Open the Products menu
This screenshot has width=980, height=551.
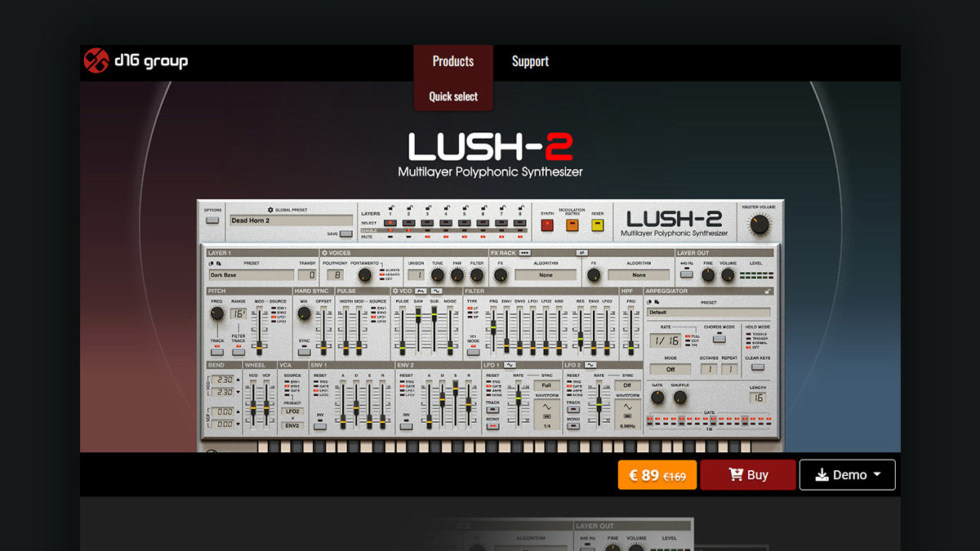click(453, 61)
